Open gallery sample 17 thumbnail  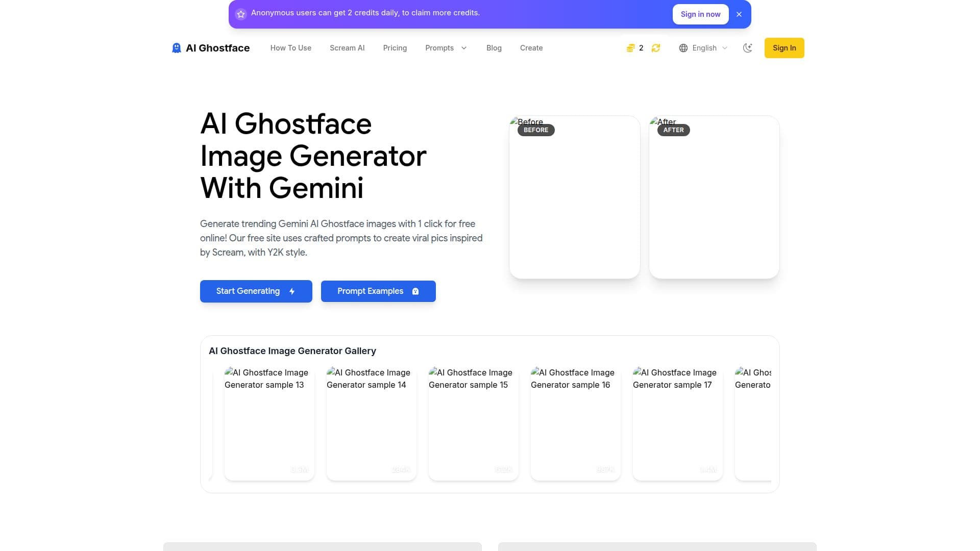pos(678,423)
